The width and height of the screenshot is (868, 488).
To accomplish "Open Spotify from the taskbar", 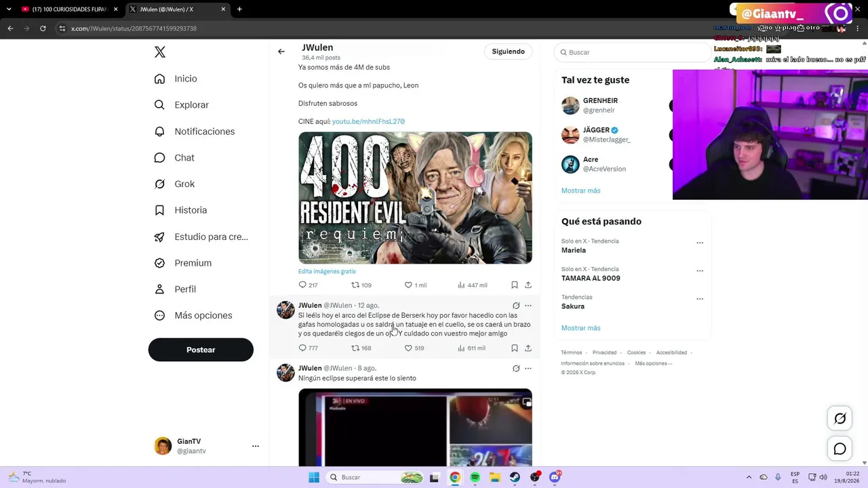I will [475, 477].
